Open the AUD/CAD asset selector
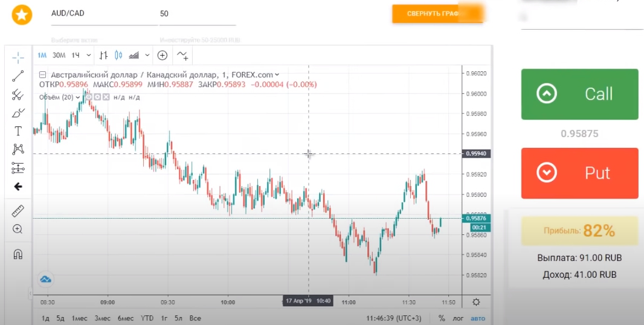Viewport: 644px width, 325px height. [x=105, y=14]
